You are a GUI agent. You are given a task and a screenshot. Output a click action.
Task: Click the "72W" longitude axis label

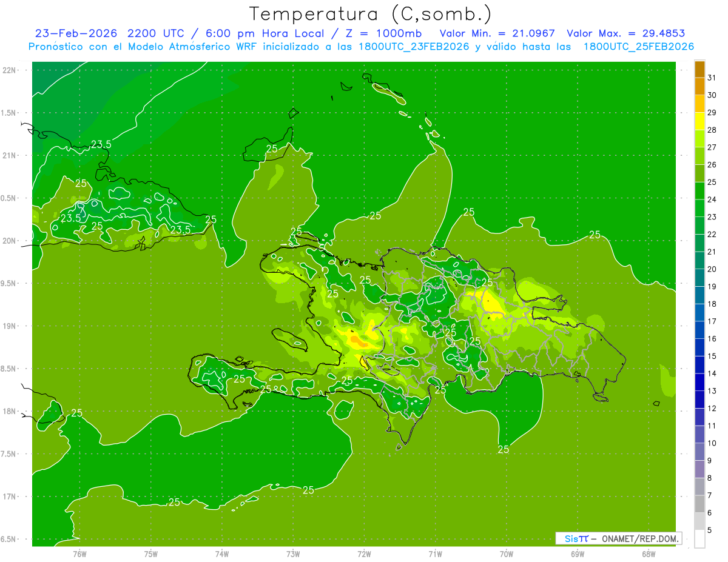tap(365, 554)
